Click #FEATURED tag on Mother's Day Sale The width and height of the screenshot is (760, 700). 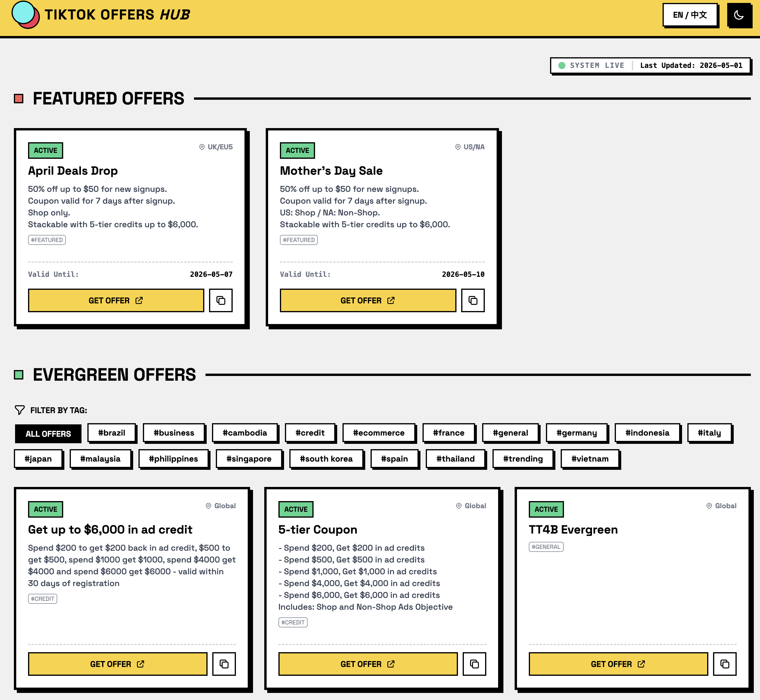(x=299, y=240)
